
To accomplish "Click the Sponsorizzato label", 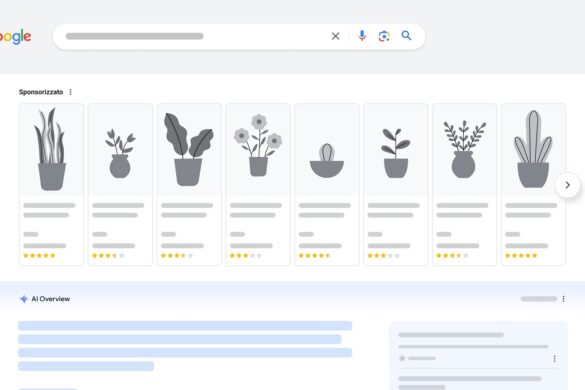I will pyautogui.click(x=41, y=92).
